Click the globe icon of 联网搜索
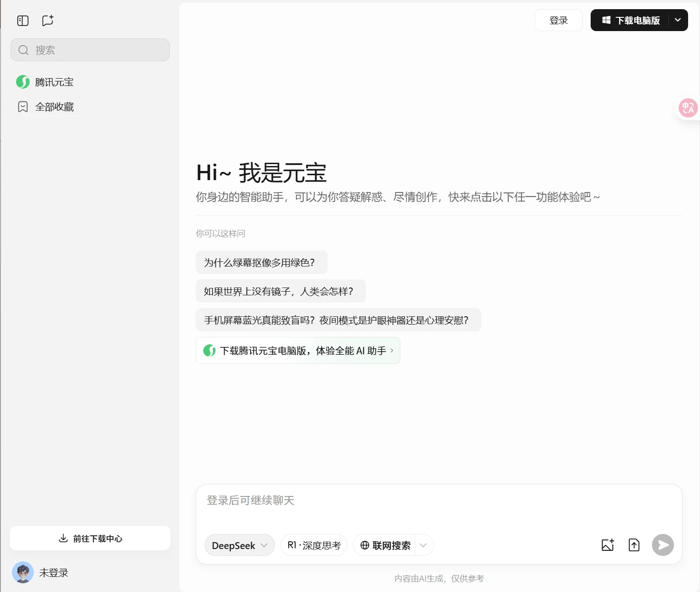Viewport: 700px width, 592px height. (x=365, y=545)
